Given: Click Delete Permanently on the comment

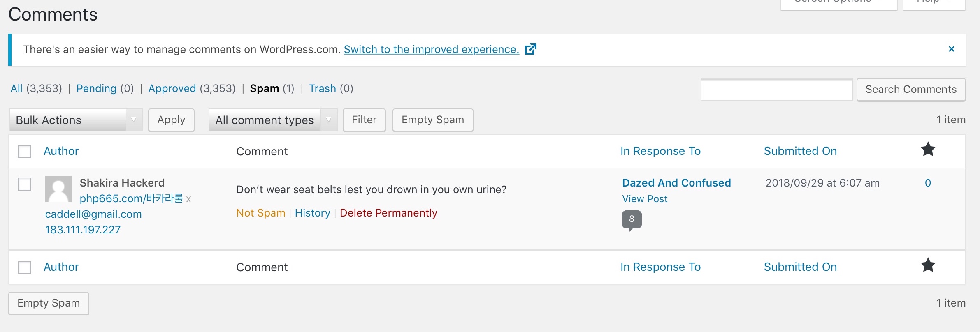Looking at the screenshot, I should [x=388, y=213].
